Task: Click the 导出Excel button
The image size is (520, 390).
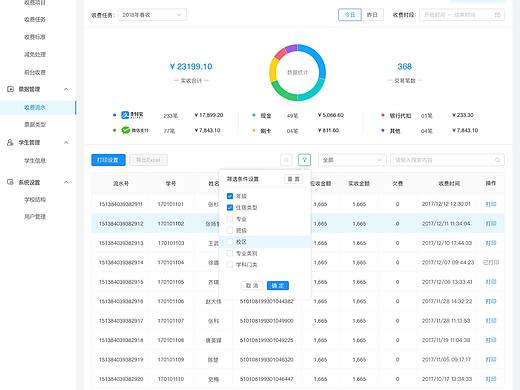Action: pos(148,160)
